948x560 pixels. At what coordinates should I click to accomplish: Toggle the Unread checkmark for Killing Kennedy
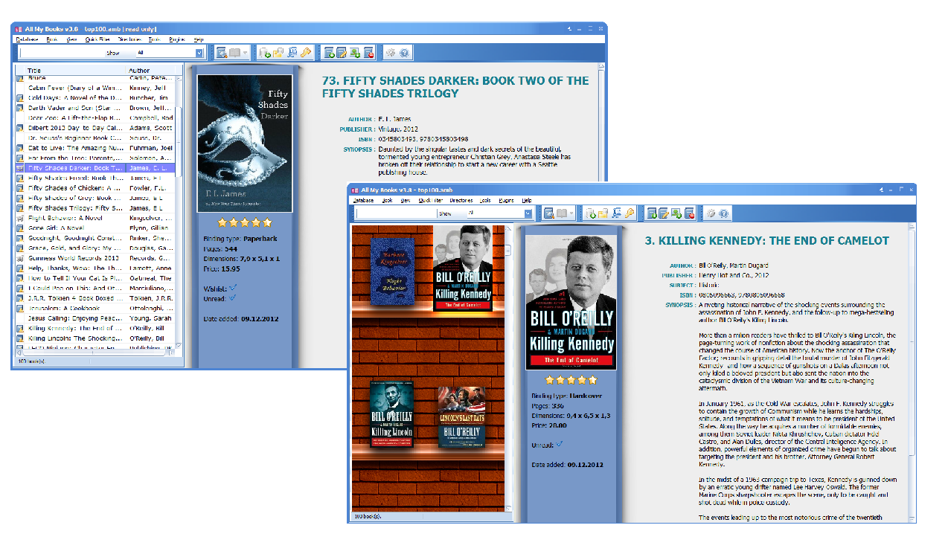point(560,444)
